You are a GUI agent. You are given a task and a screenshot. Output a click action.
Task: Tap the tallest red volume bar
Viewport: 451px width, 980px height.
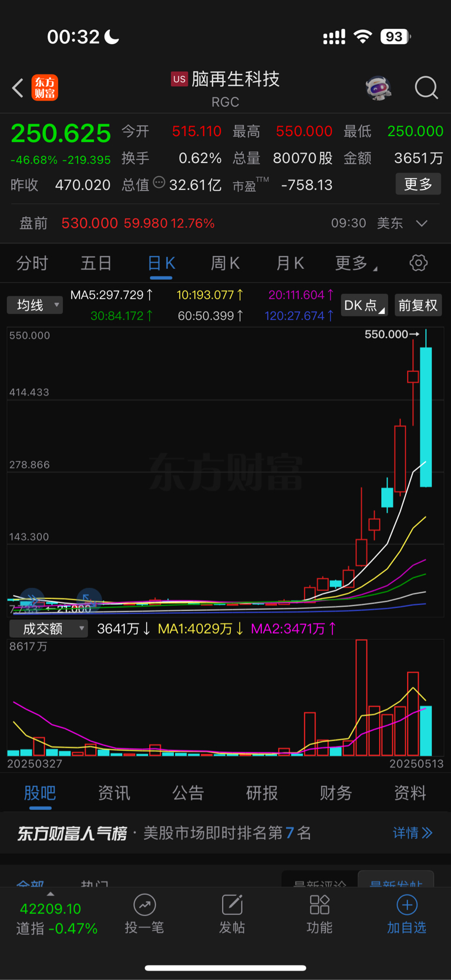click(x=361, y=698)
